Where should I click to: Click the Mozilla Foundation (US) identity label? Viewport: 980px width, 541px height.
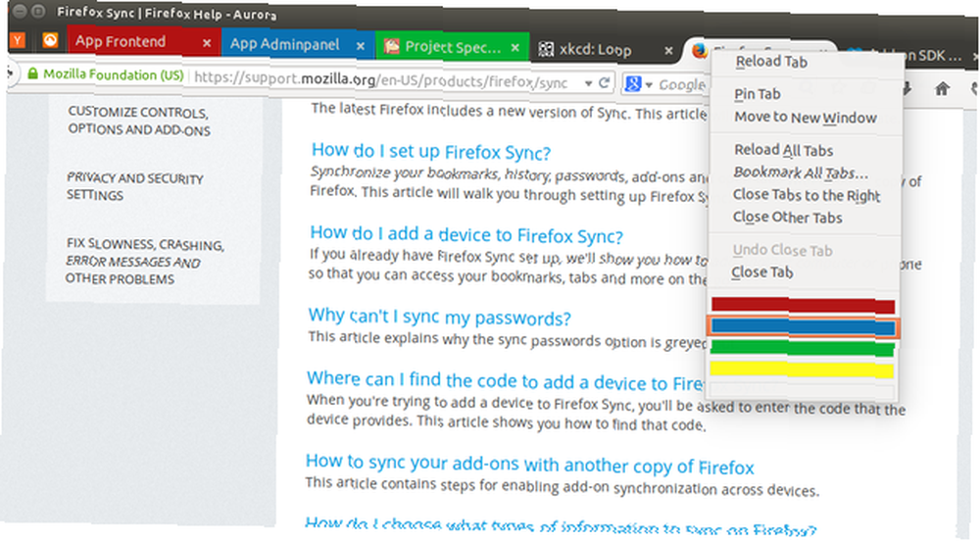tap(113, 74)
